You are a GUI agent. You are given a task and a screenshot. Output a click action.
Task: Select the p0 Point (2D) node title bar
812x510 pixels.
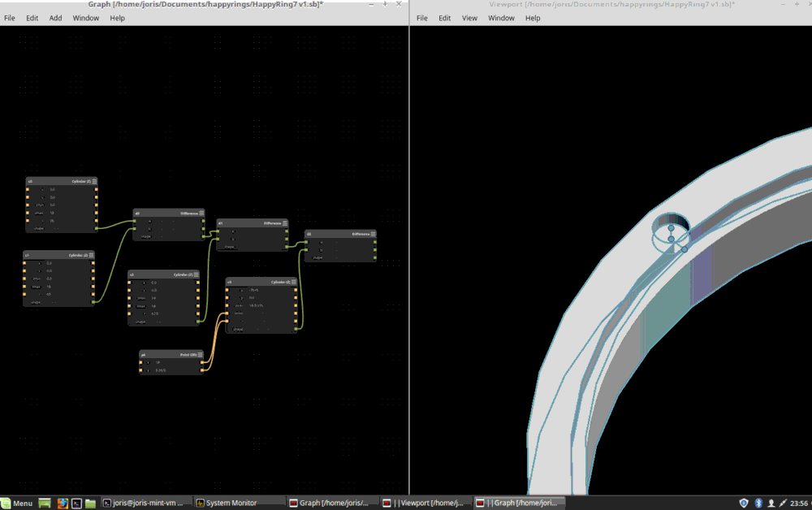pyautogui.click(x=171, y=355)
